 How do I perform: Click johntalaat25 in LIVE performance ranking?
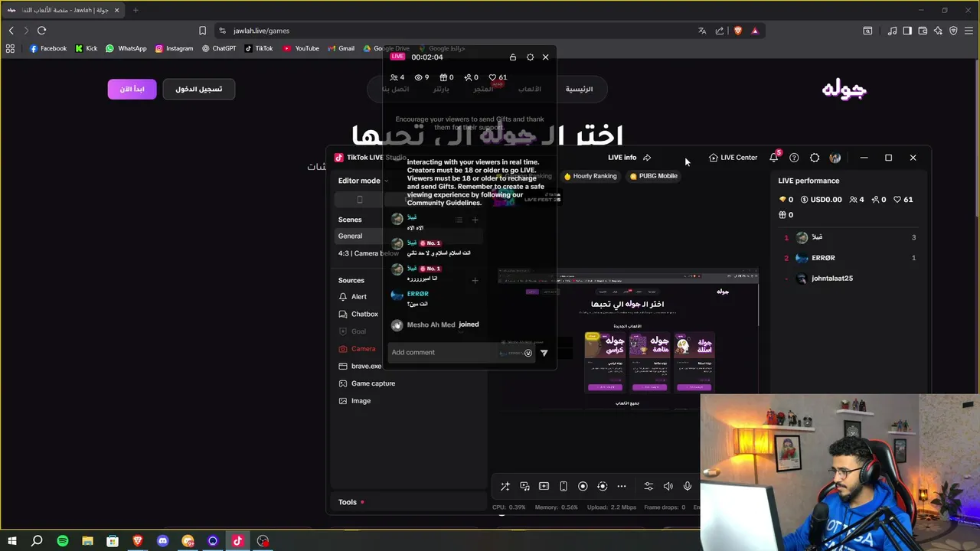832,279
